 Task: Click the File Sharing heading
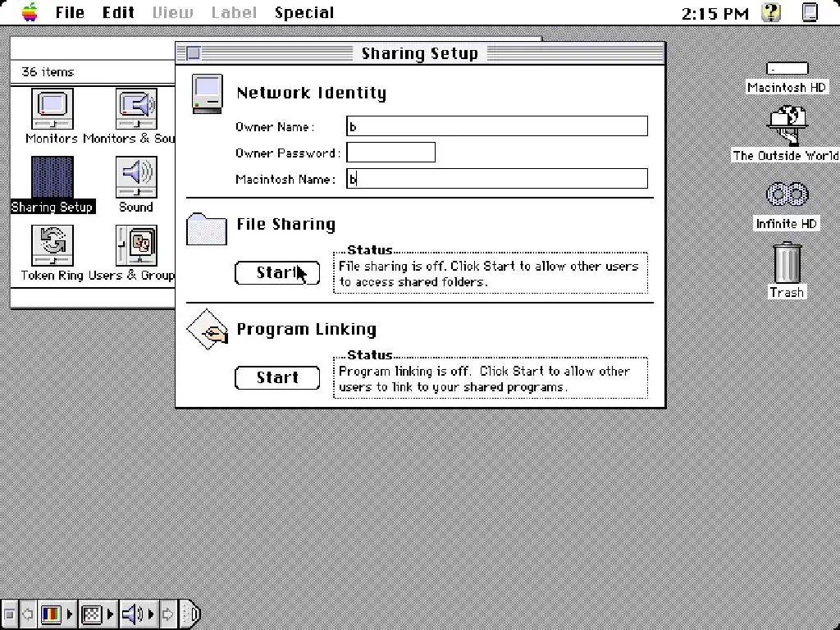(286, 224)
